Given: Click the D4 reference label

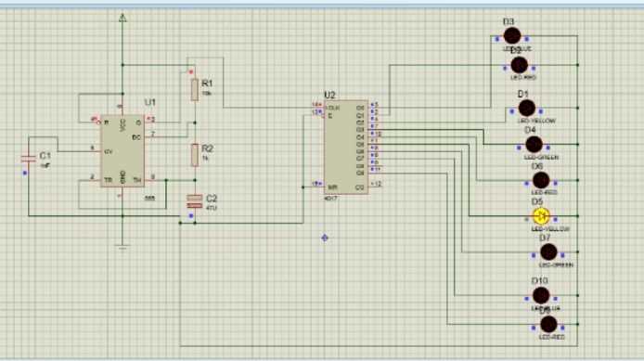Looking at the screenshot, I should [x=530, y=130].
